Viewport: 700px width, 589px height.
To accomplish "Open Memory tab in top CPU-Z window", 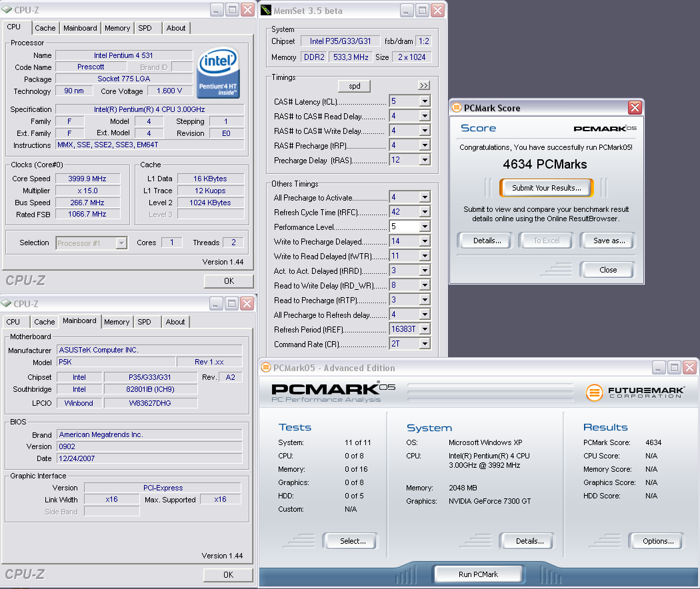I will [117, 28].
